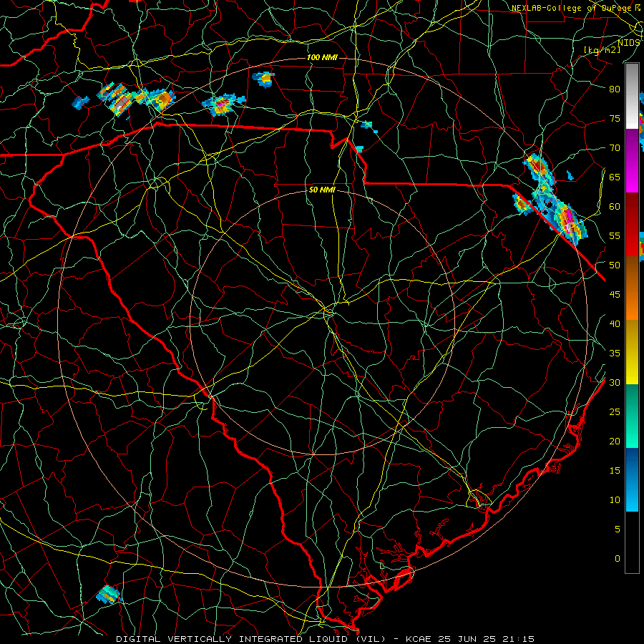Select the 80 value on the color scale

pyautogui.click(x=615, y=89)
